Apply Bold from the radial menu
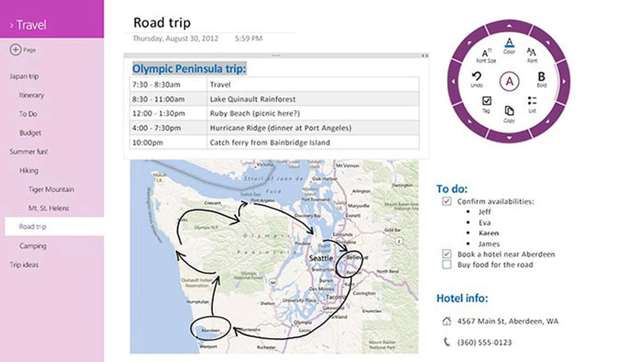644x362 pixels. coord(541,79)
